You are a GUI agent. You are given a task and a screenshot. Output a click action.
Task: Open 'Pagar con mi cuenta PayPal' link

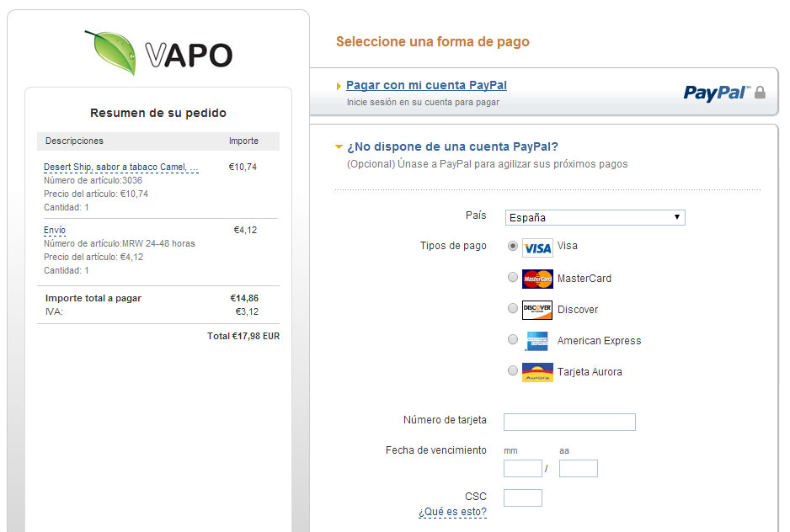(x=426, y=85)
